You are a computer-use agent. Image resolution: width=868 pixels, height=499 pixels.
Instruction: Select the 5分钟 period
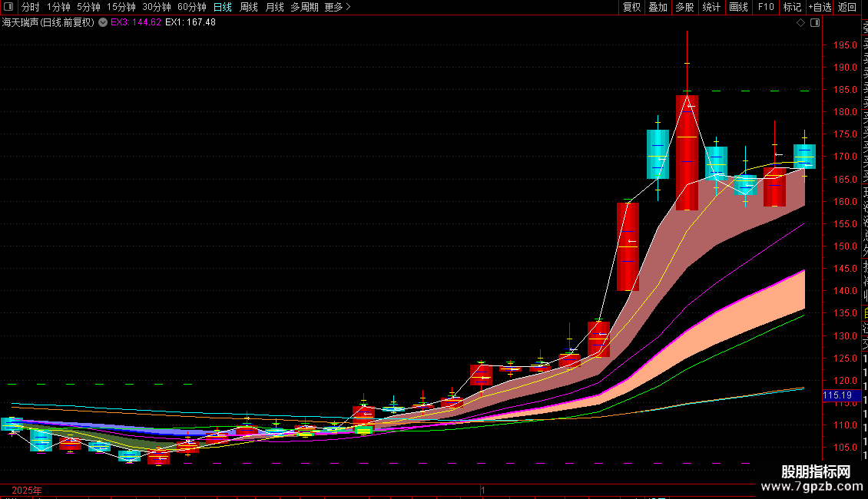tap(88, 7)
